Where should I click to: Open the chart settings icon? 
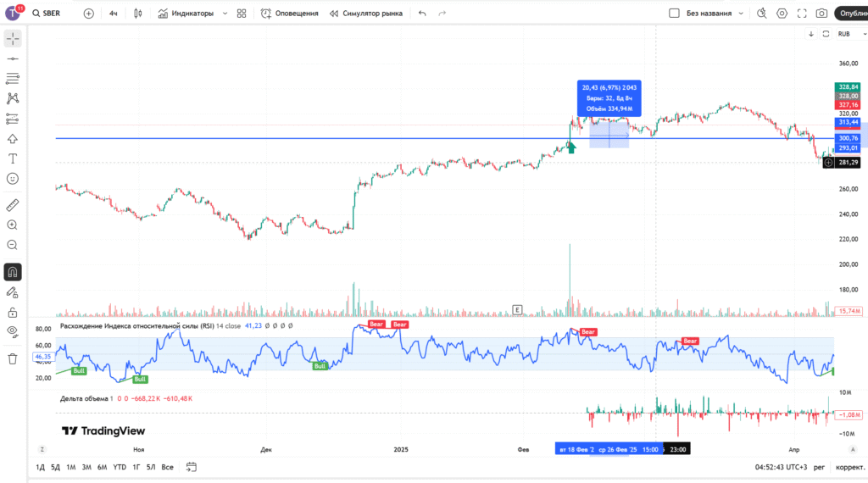point(782,14)
